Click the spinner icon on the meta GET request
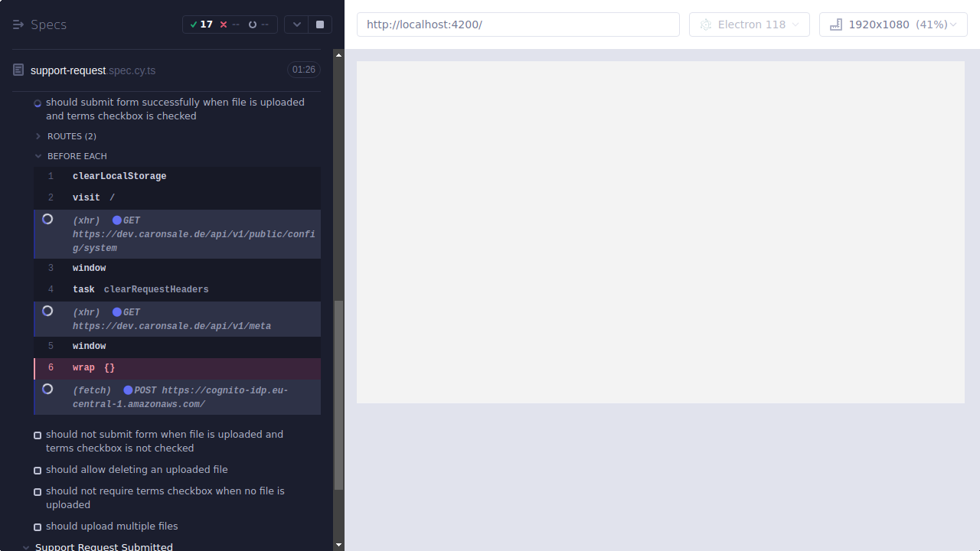 pos(47,311)
